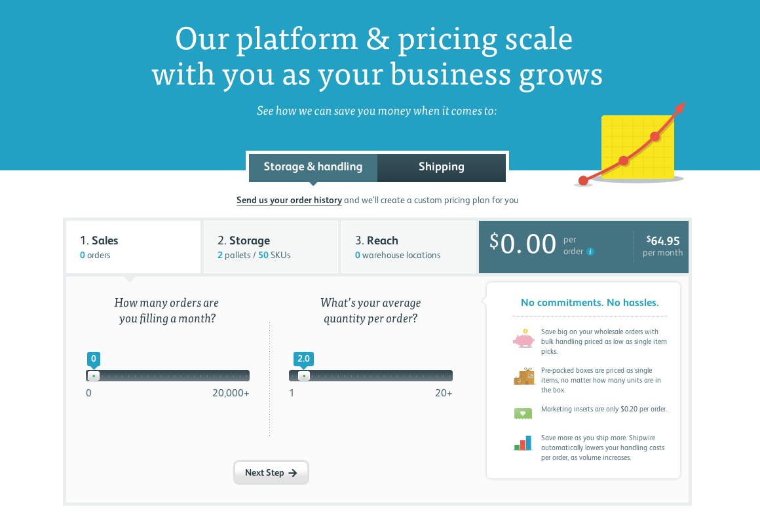
Task: Click the $64.95 per month total
Action: tap(662, 246)
